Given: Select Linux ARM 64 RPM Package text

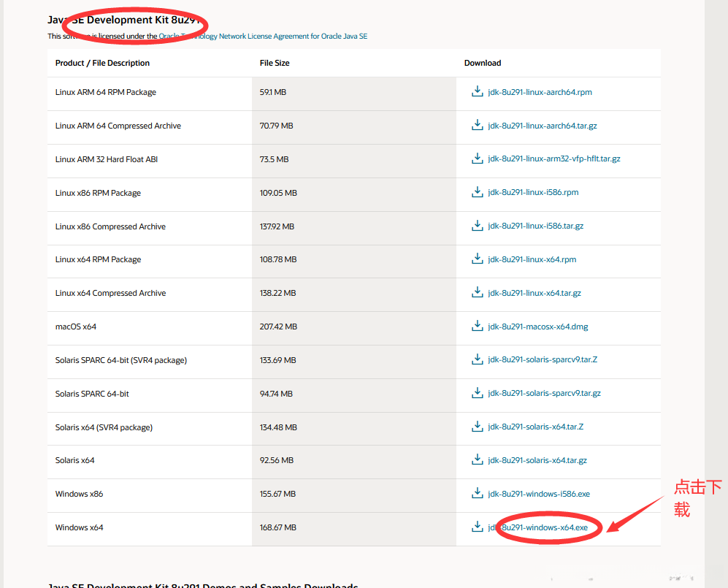Looking at the screenshot, I should [105, 93].
